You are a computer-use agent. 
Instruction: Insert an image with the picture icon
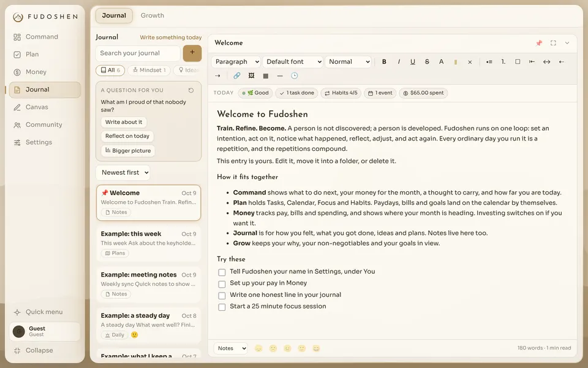251,76
